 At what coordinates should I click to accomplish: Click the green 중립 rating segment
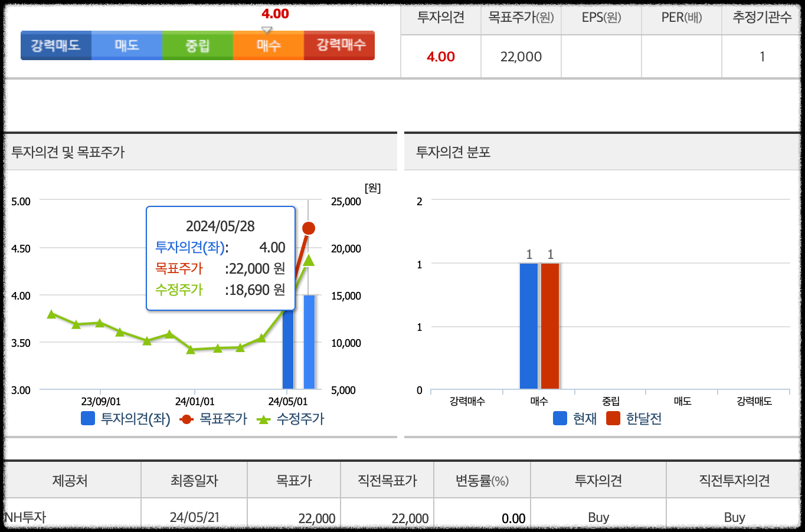click(198, 45)
